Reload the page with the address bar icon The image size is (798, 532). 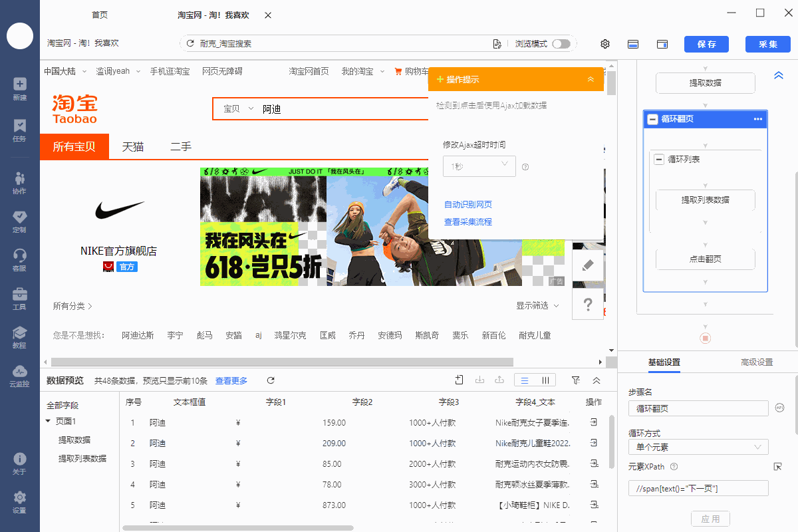click(x=191, y=44)
